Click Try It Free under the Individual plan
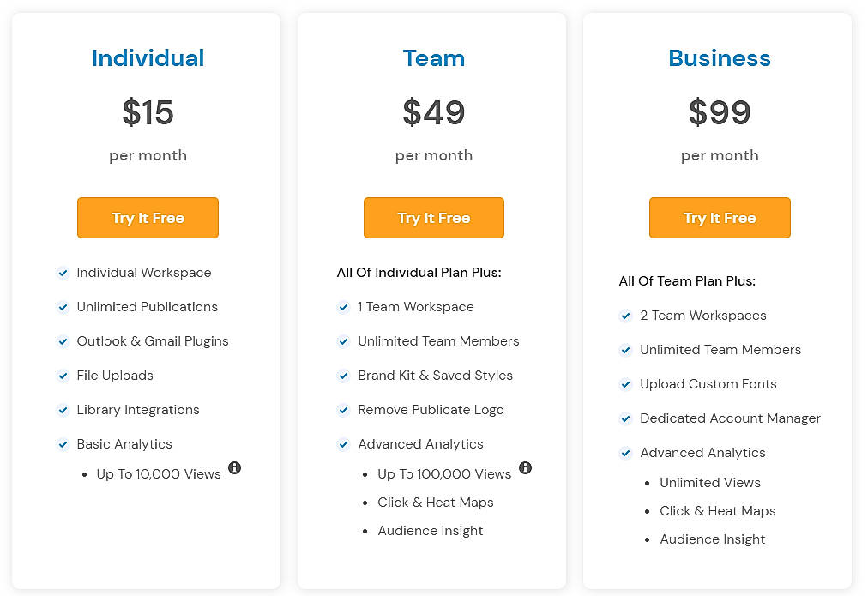 [148, 218]
